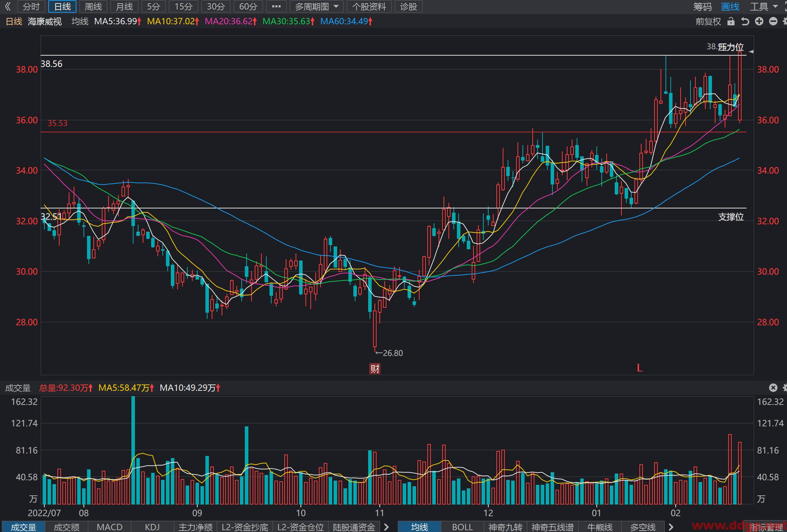787x532 pixels.
Task: Select the BOLL main-chart indicator
Action: pyautogui.click(x=462, y=527)
